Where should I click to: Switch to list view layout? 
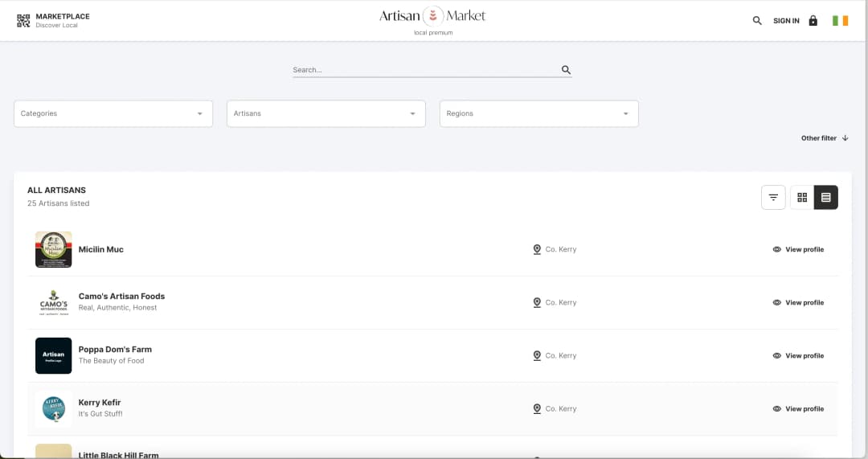tap(825, 198)
